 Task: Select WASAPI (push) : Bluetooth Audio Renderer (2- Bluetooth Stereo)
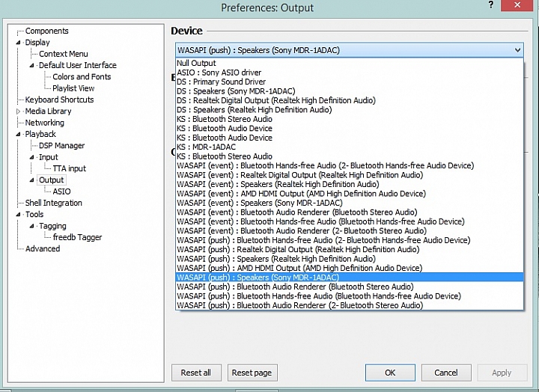coord(350,305)
